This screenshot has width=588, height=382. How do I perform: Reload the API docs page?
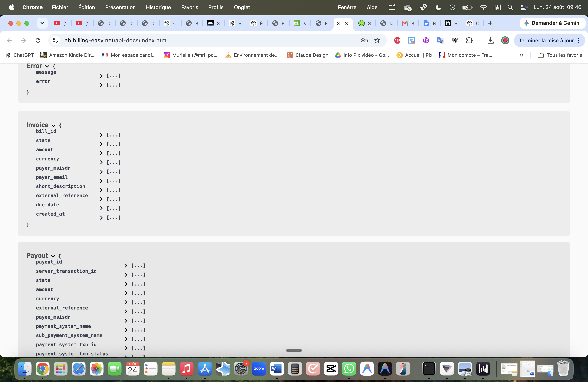point(38,40)
